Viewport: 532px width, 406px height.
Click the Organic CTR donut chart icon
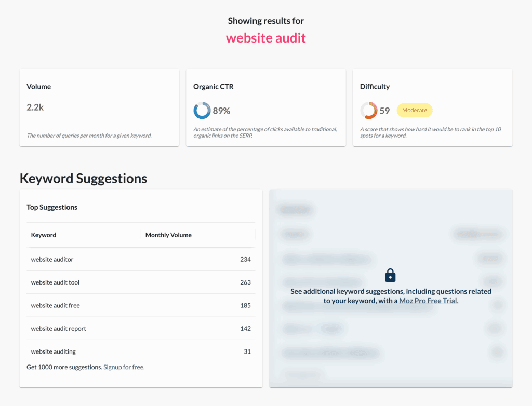click(202, 111)
